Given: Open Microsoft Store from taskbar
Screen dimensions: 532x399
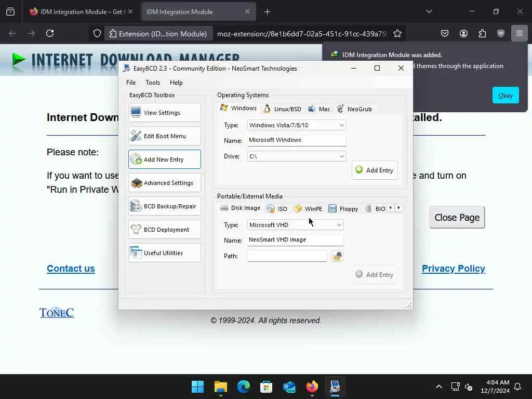Looking at the screenshot, I should pos(267,387).
